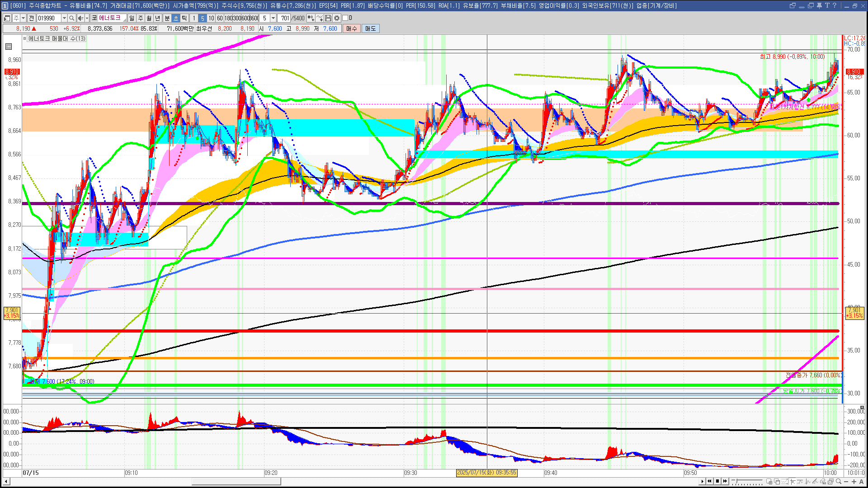
Task: Open chart settings gear icon
Action: 337,18
